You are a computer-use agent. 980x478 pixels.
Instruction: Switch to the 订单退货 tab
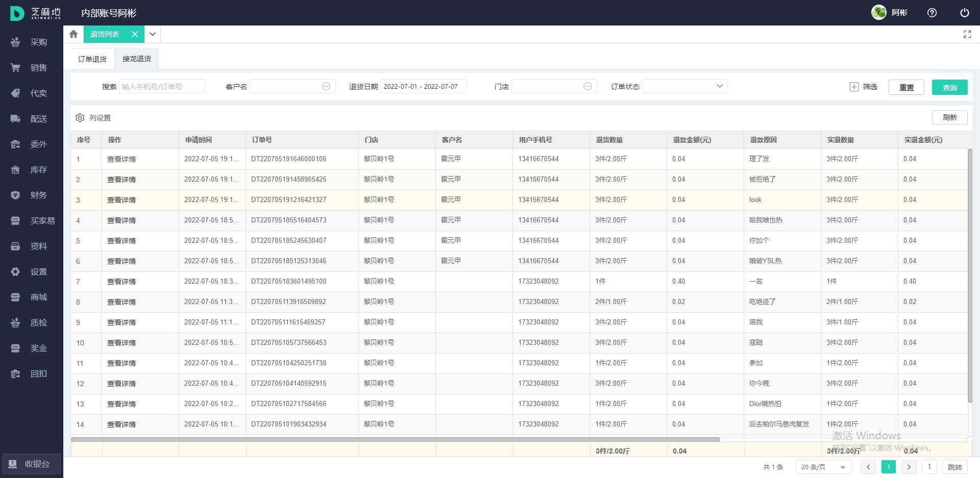pyautogui.click(x=92, y=59)
